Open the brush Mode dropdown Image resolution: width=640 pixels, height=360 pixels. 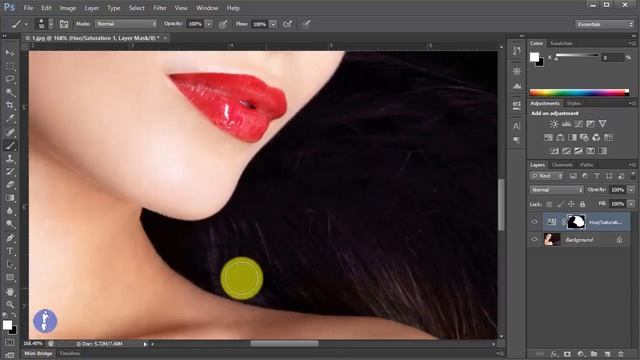tap(126, 24)
